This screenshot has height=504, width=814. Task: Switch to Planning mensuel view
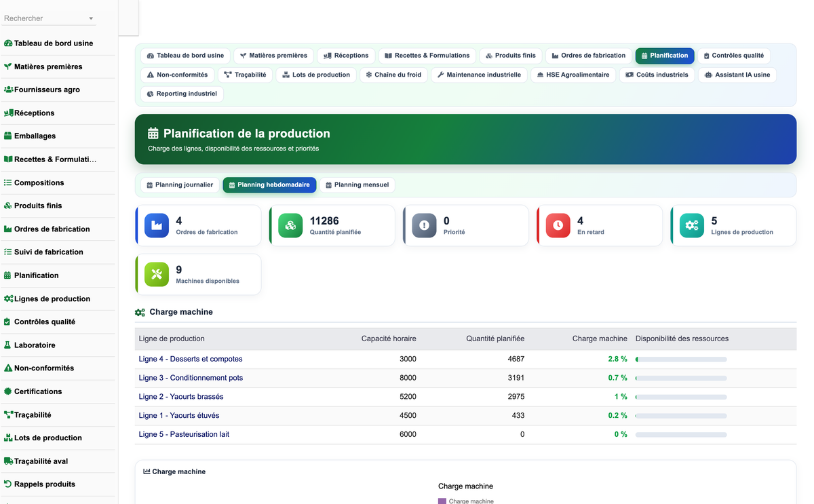tap(357, 185)
